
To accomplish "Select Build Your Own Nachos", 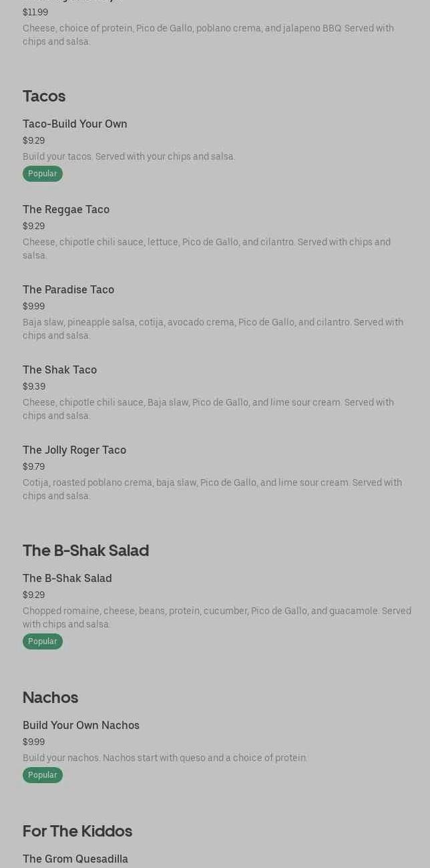I will (81, 726).
